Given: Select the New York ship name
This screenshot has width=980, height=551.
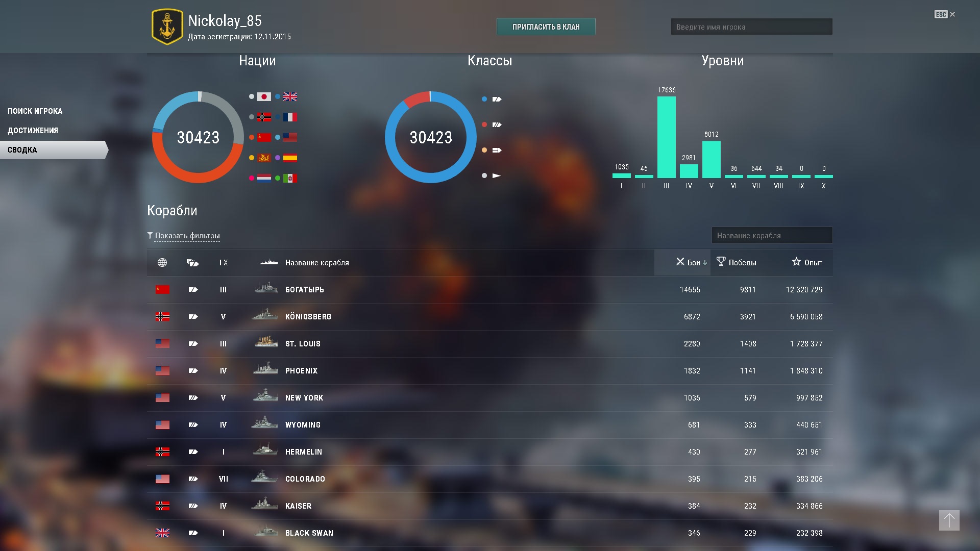Looking at the screenshot, I should pyautogui.click(x=304, y=398).
